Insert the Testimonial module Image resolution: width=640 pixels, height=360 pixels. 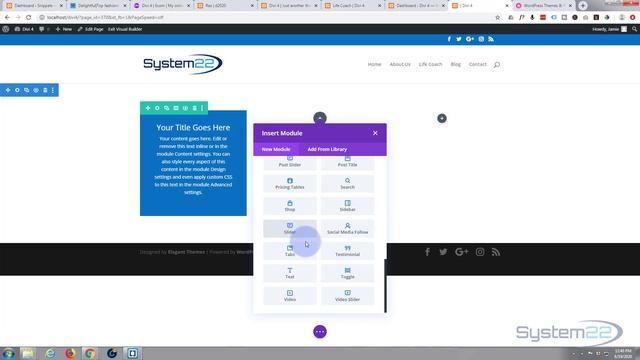coord(347,251)
